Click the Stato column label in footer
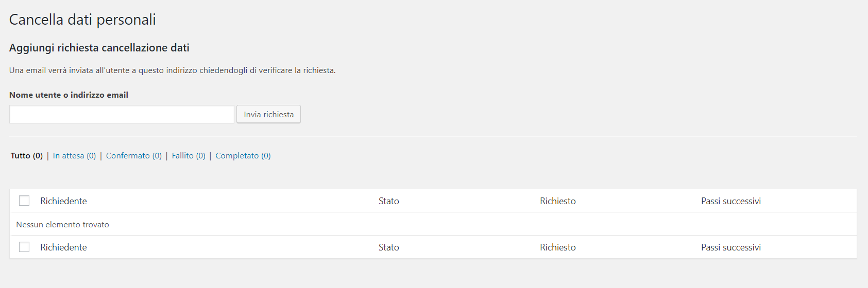868x288 pixels. pos(389,247)
